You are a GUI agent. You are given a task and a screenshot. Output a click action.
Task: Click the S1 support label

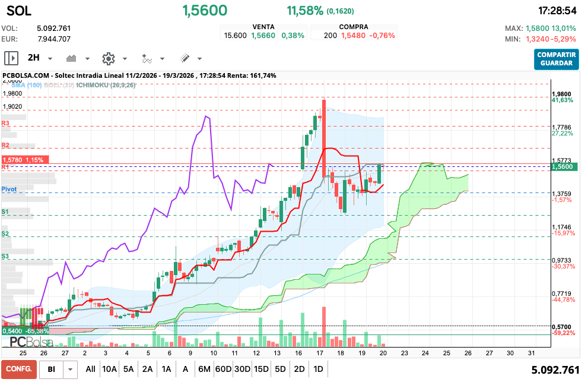tap(5, 212)
